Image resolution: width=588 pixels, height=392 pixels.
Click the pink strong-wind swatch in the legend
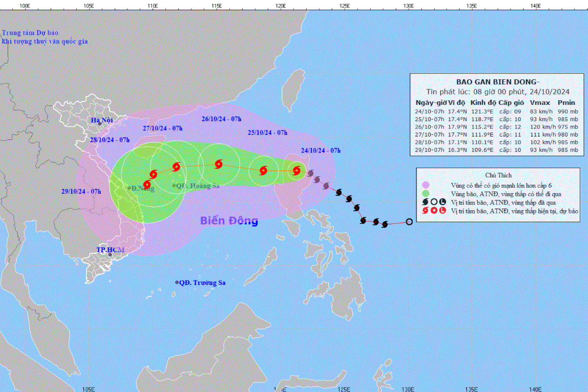point(426,185)
